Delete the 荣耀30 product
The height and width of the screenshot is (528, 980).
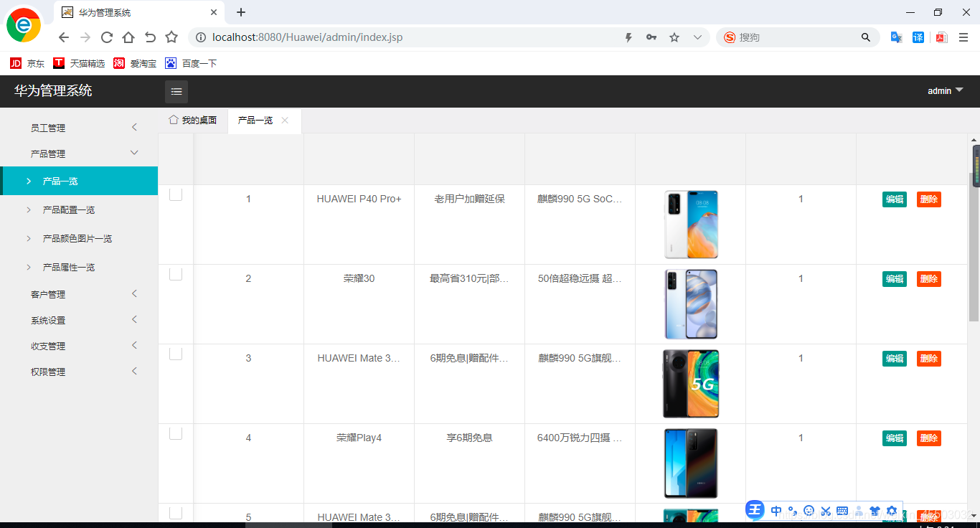[x=929, y=279]
